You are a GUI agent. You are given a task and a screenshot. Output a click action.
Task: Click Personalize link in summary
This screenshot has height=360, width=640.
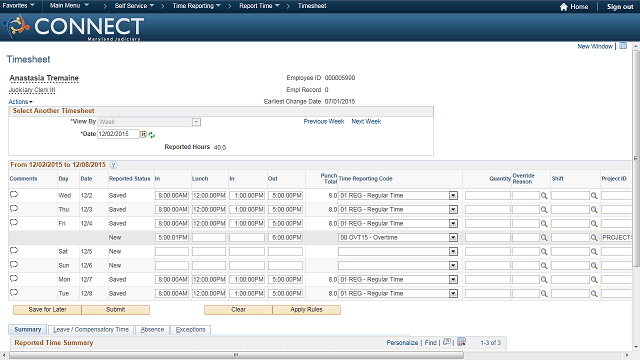(x=402, y=342)
